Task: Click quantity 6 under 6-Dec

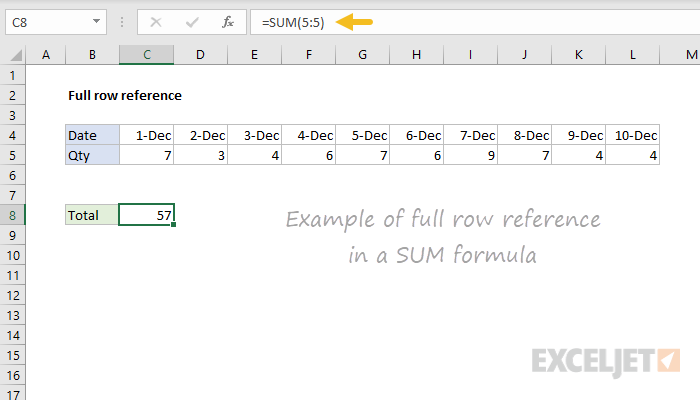Action: pos(417,155)
